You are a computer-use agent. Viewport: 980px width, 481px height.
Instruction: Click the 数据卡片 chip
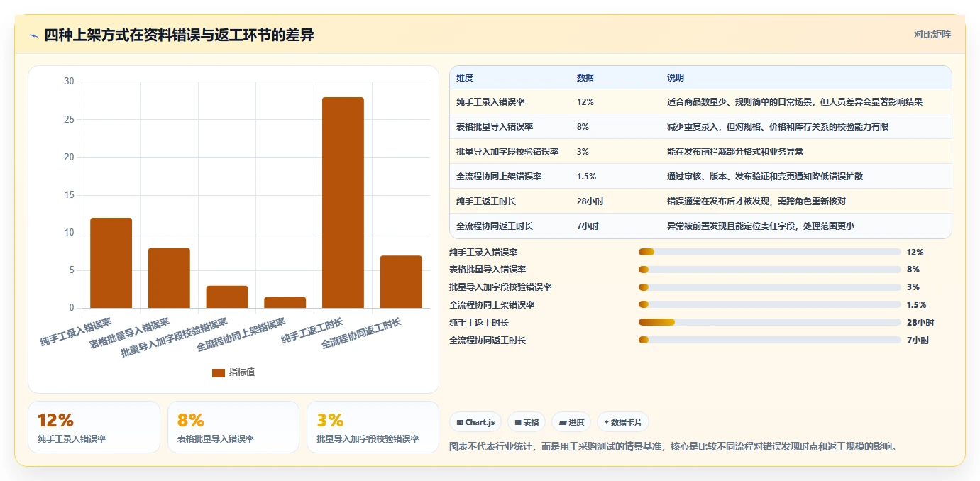[x=623, y=422]
